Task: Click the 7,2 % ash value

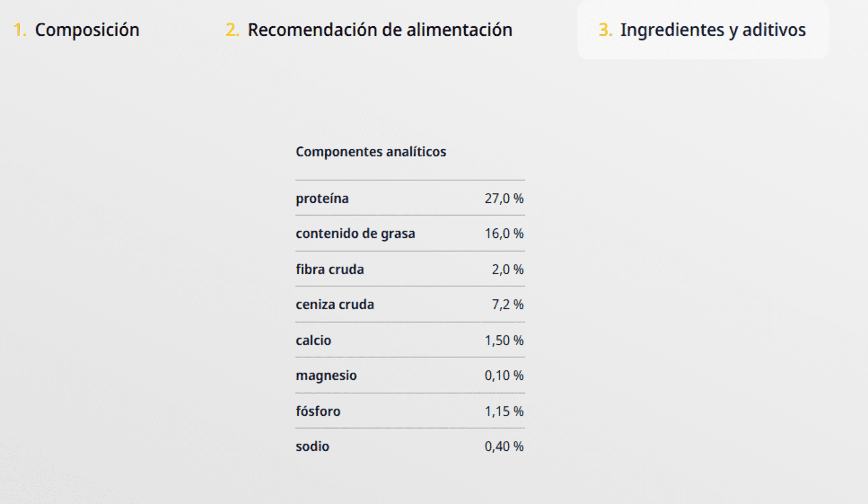Action: [508, 304]
